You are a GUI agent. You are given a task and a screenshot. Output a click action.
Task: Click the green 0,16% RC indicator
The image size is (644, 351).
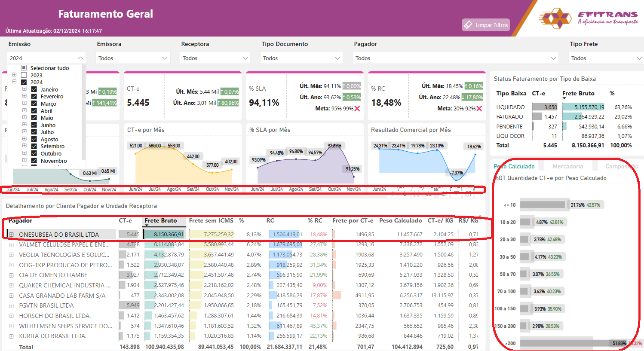pos(474,86)
